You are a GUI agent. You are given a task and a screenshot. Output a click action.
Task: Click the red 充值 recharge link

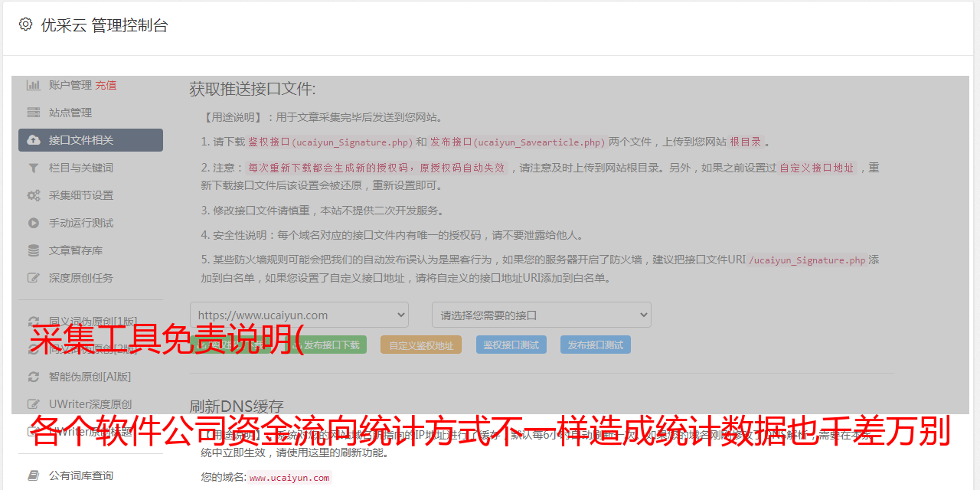tap(106, 85)
